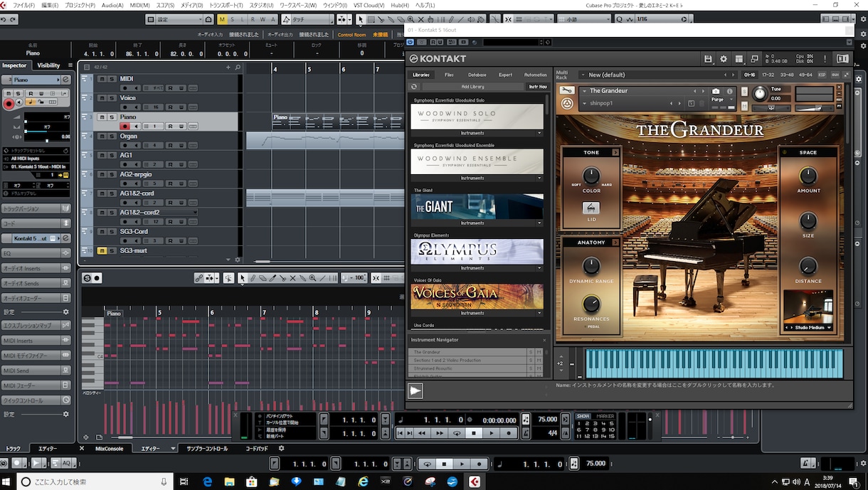Viewport: 868px width, 490px height.
Task: Click the Add Library button
Action: (472, 87)
